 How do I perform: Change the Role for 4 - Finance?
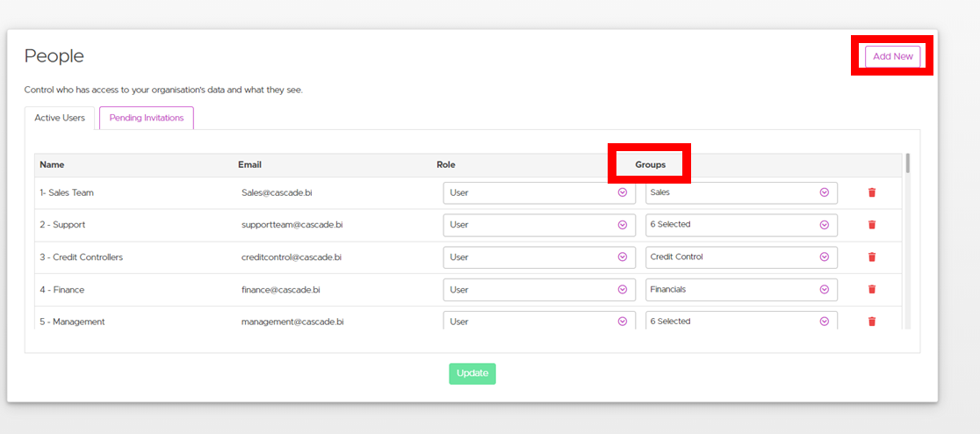538,289
